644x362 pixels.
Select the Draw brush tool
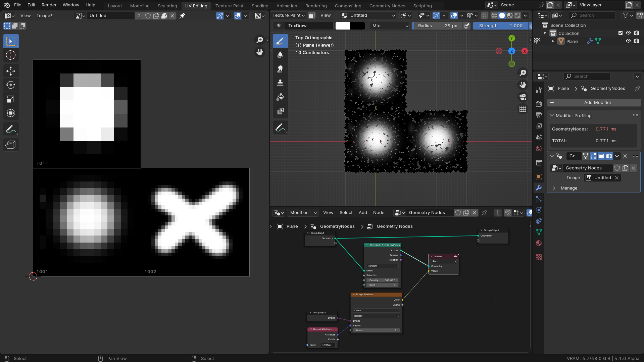[x=280, y=41]
